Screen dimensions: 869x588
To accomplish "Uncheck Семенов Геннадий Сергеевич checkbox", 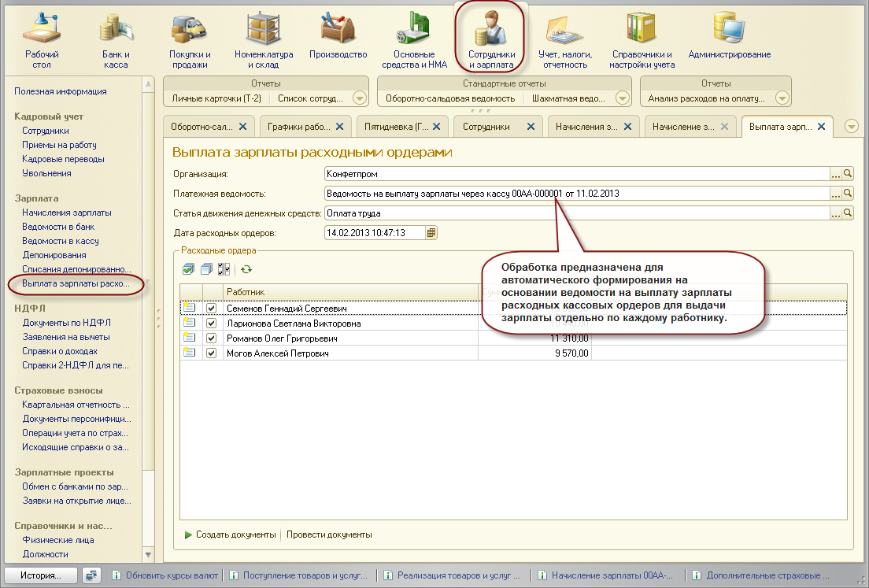I will (x=211, y=309).
